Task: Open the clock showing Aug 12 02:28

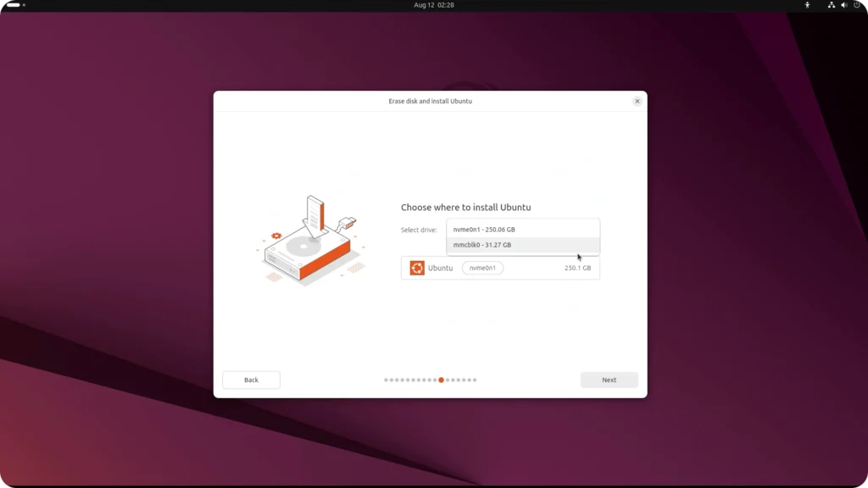Action: coord(434,5)
